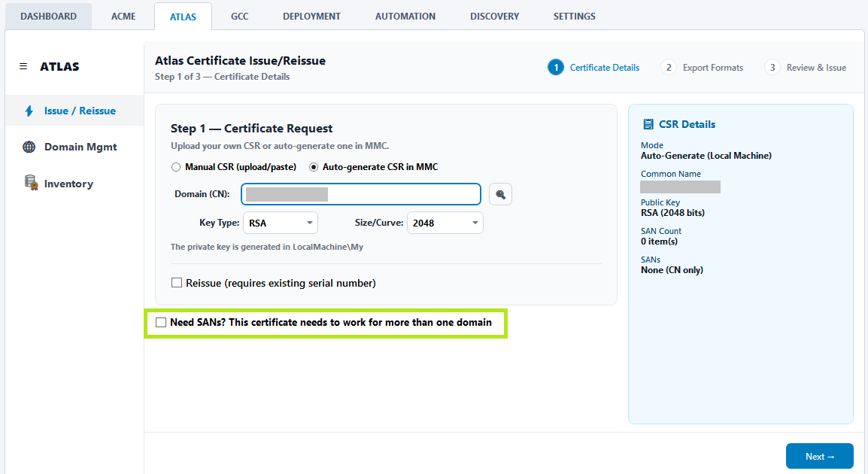The image size is (868, 474).
Task: Open Issue / Reissue sidebar item
Action: pyautogui.click(x=74, y=111)
